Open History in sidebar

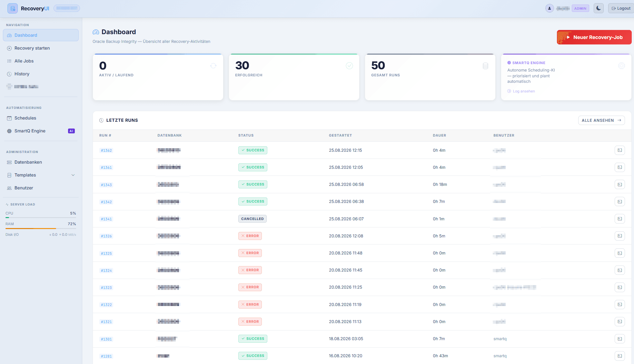[x=41, y=74]
